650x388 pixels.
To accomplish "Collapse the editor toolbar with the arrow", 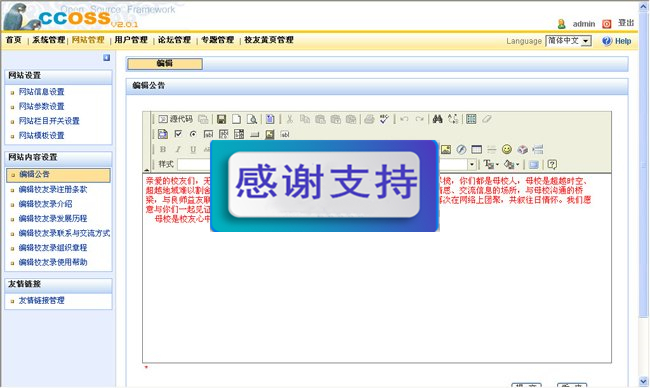I will click(x=146, y=170).
